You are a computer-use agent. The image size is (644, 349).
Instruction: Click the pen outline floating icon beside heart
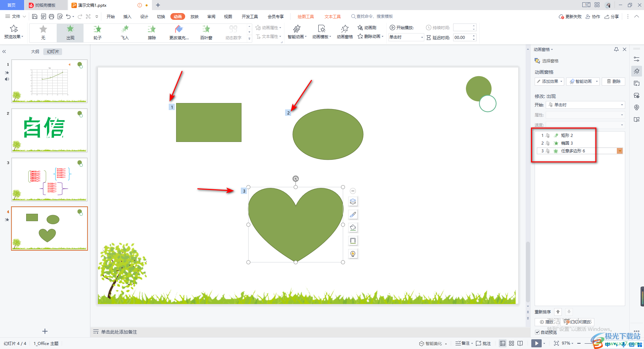(x=353, y=215)
